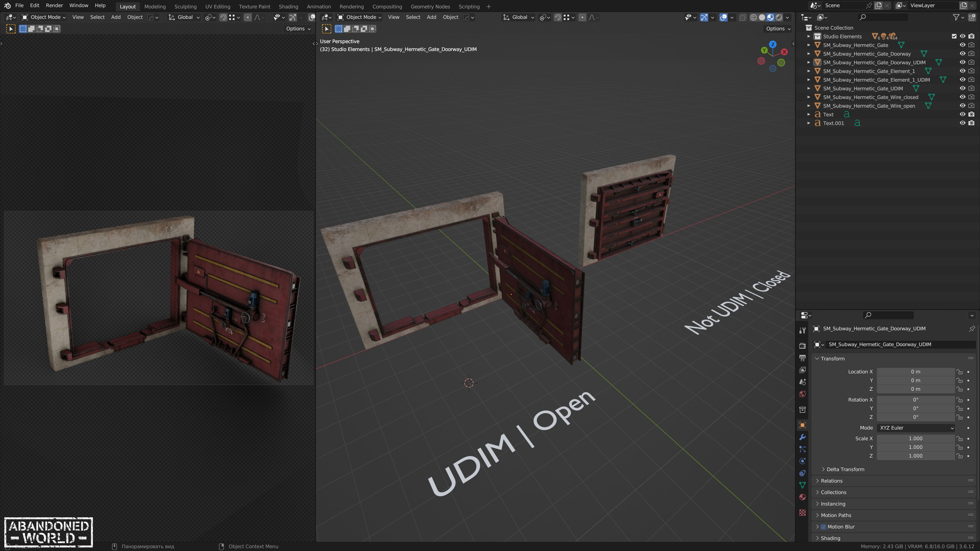Click the Scale X value field

click(916, 439)
